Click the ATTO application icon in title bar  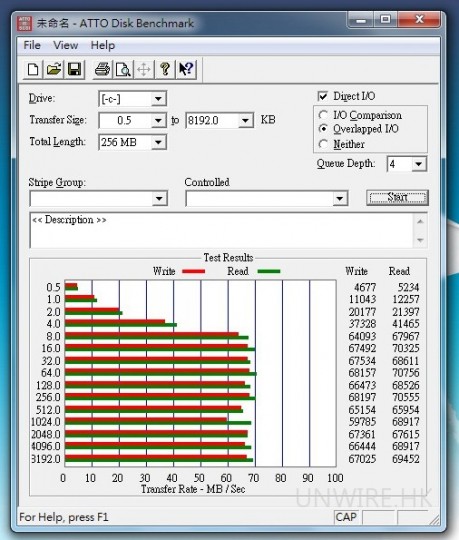coord(25,23)
